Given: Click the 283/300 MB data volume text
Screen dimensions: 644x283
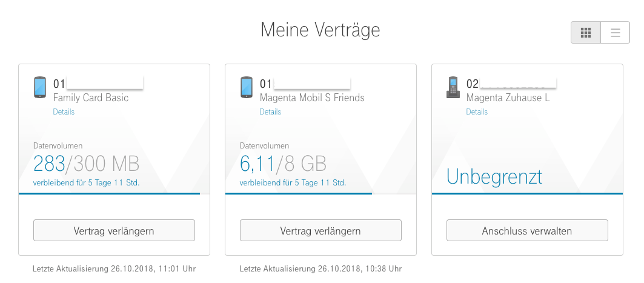Looking at the screenshot, I should point(86,164).
